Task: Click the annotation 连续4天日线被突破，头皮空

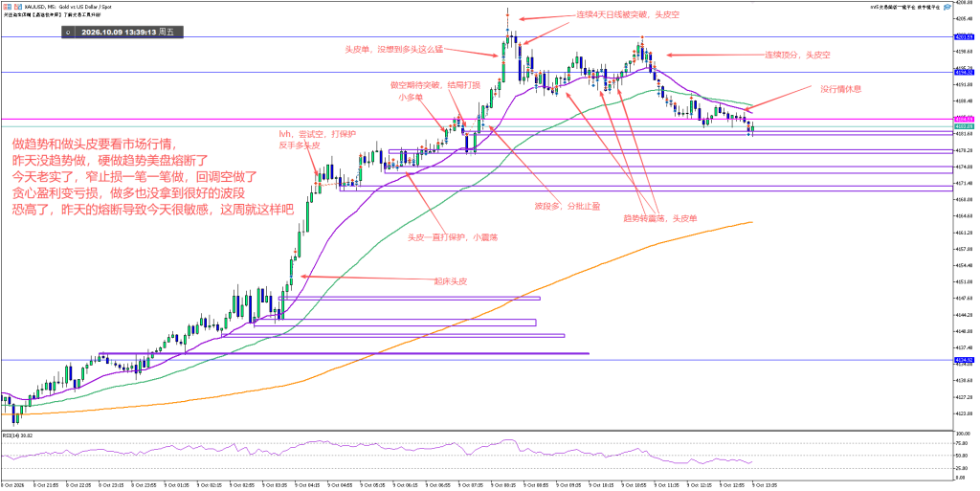Action: 628,15
